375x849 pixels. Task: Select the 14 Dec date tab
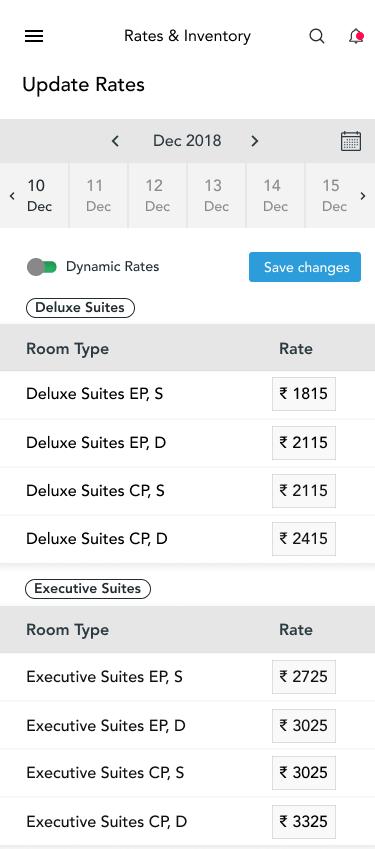coord(275,195)
